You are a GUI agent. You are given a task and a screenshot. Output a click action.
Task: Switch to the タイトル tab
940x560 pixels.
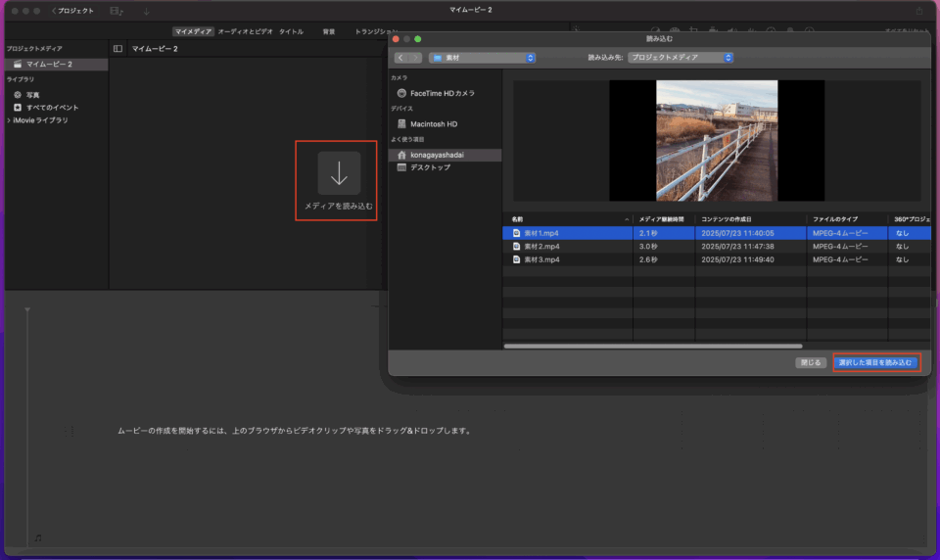tap(292, 31)
